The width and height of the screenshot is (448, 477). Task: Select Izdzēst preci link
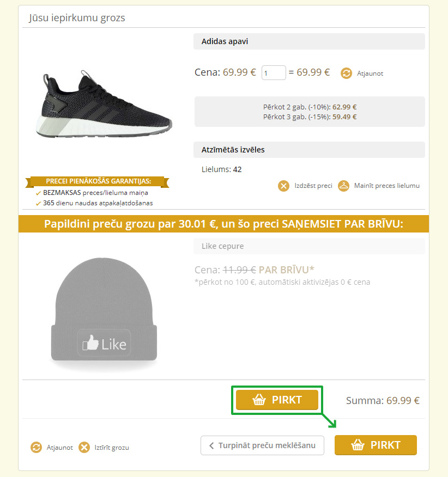coord(313,186)
